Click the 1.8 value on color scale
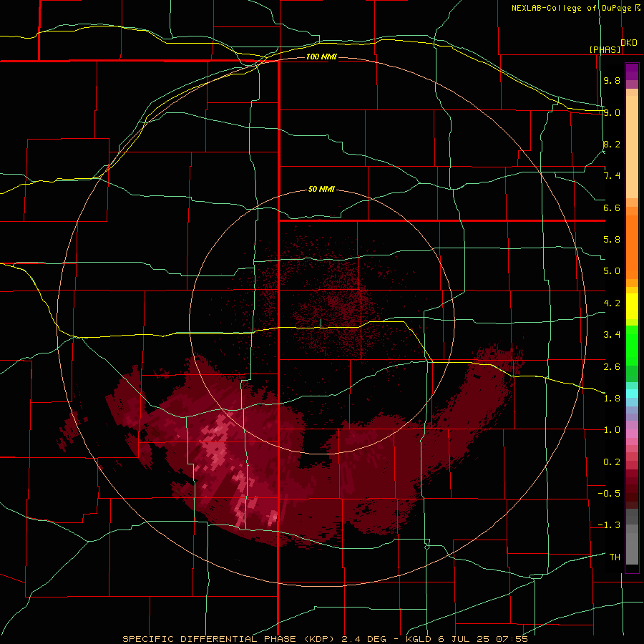The width and height of the screenshot is (644, 644). click(612, 399)
